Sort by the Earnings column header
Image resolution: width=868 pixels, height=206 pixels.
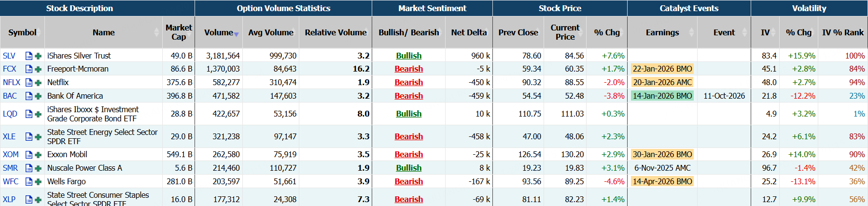point(662,32)
